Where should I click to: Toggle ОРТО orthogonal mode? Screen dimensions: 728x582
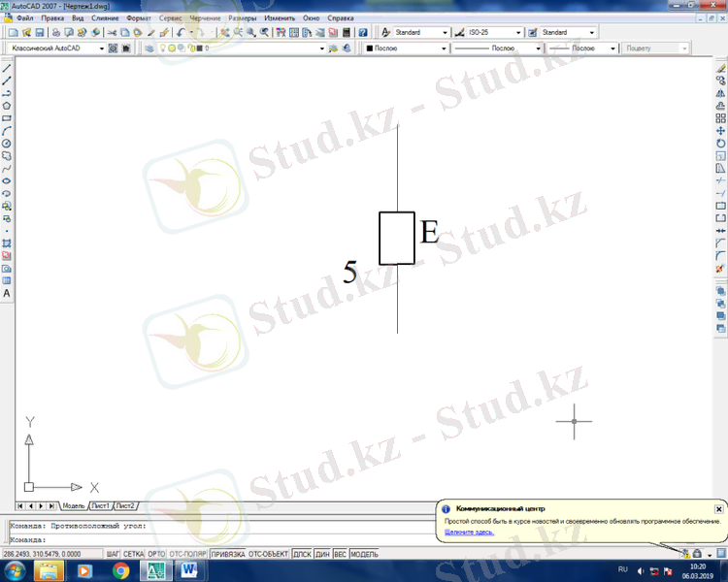156,554
